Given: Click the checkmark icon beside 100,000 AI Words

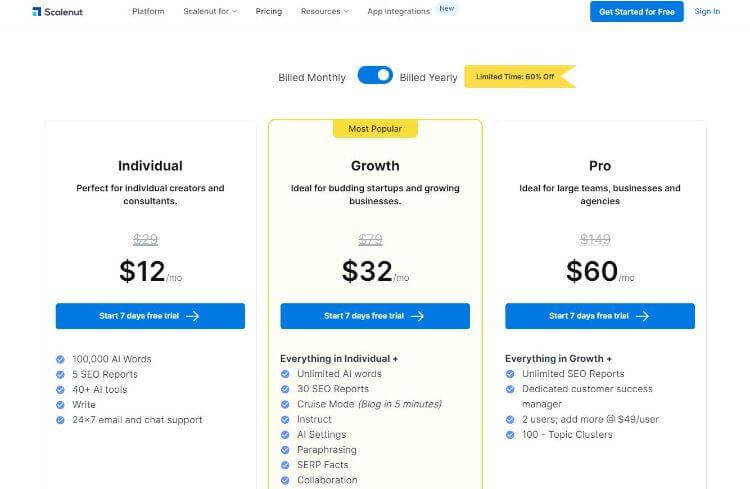Looking at the screenshot, I should tap(60, 358).
